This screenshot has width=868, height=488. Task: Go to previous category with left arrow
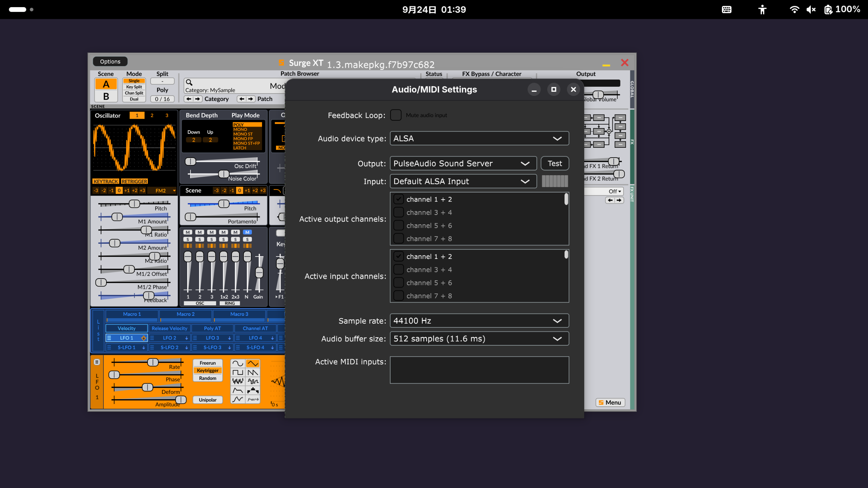click(x=189, y=99)
